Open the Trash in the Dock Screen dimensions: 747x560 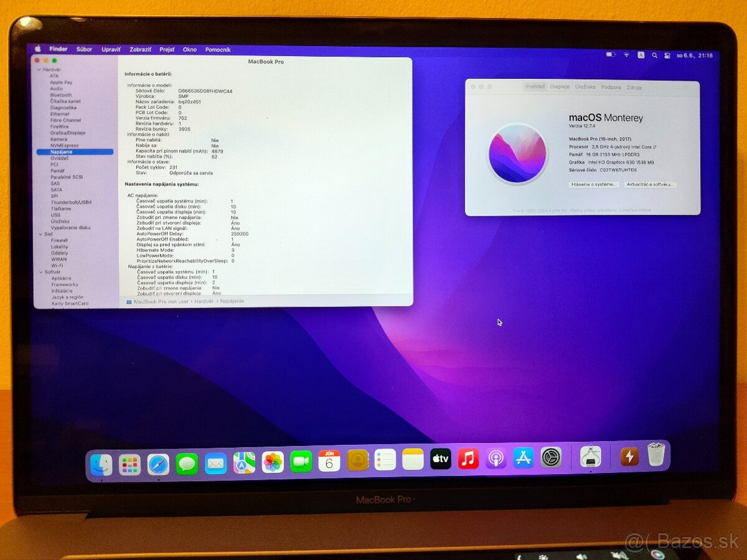click(656, 455)
